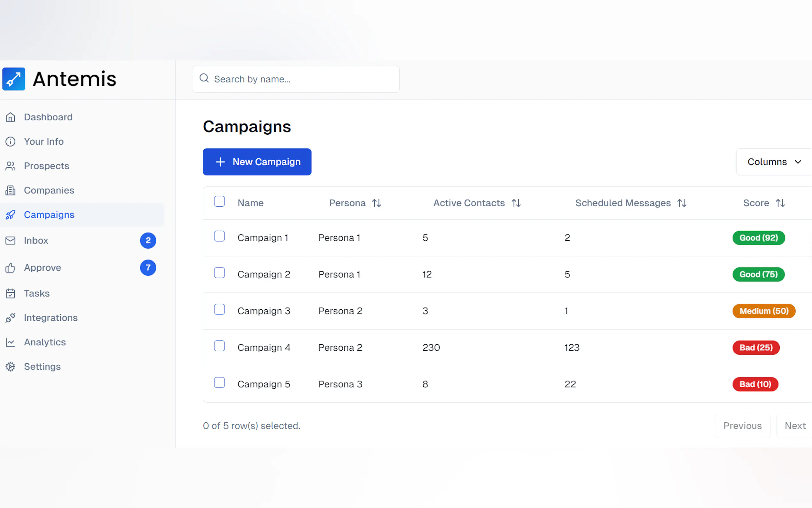
Task: Open the Columns dropdown
Action: 774,162
